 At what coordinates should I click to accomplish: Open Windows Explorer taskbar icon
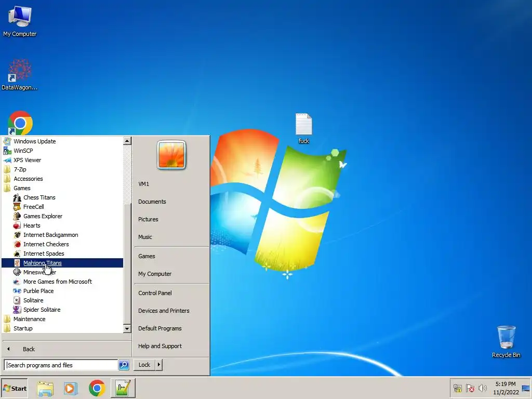click(x=45, y=388)
